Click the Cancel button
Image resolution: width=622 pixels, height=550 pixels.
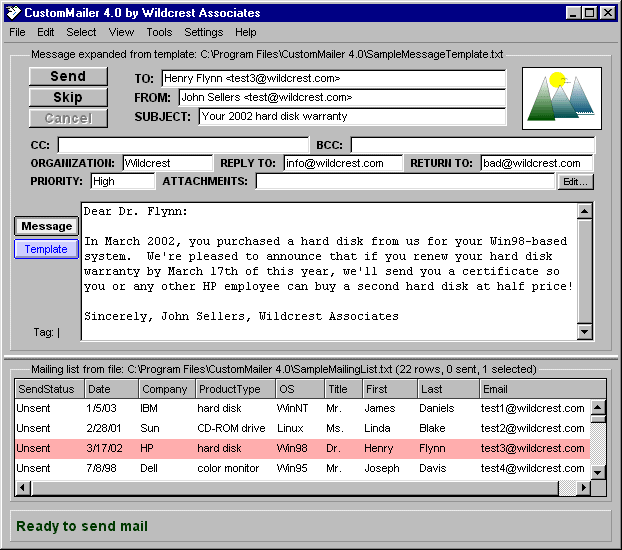68,118
